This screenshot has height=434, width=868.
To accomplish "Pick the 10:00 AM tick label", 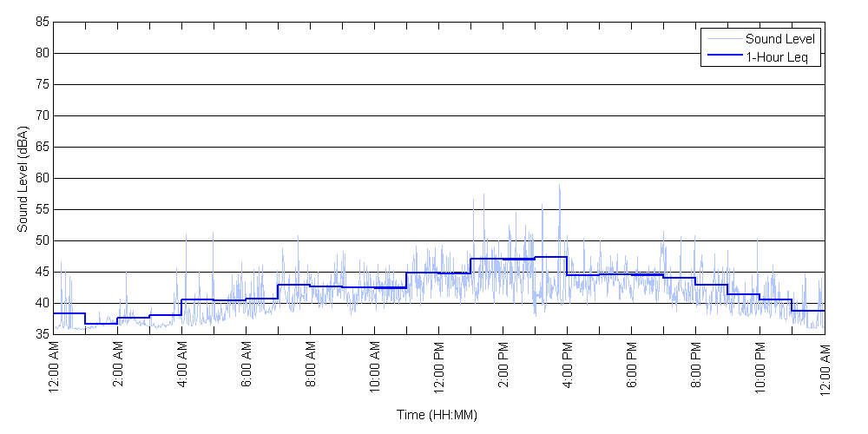I will click(375, 371).
